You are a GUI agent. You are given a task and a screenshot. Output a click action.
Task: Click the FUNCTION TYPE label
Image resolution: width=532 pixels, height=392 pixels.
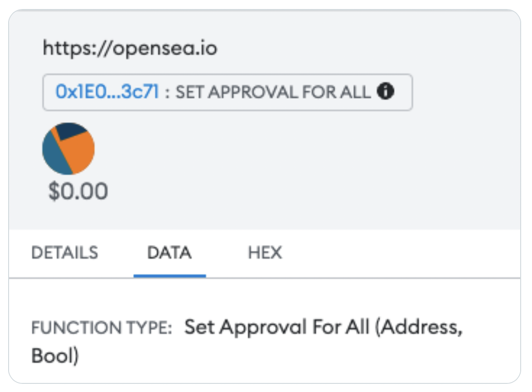[x=102, y=328]
